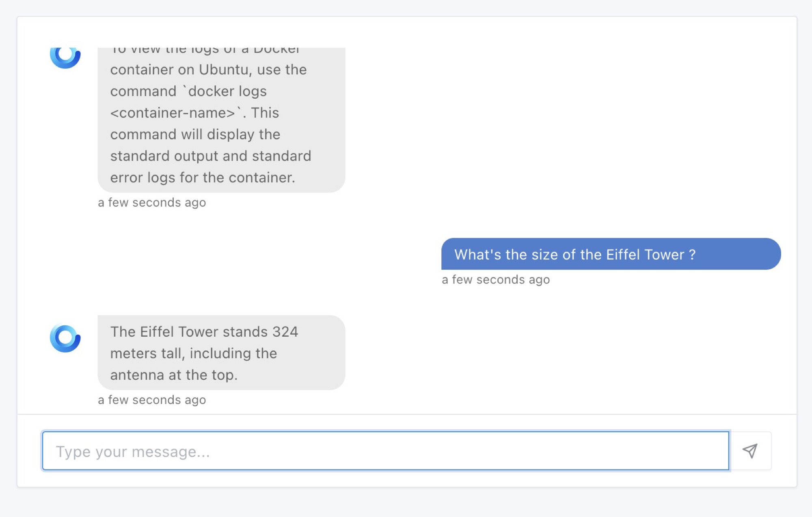Click "container on" in the Docker reply
The image size is (812, 517).
click(x=152, y=70)
